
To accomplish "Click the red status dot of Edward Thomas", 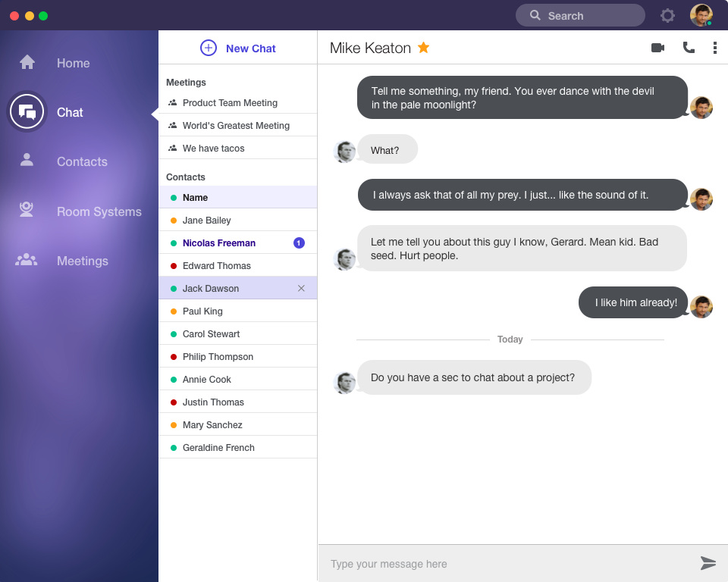I will (173, 266).
